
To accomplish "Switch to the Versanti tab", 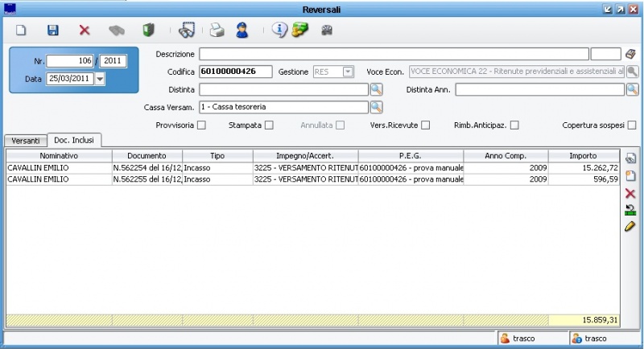I will coord(26,141).
